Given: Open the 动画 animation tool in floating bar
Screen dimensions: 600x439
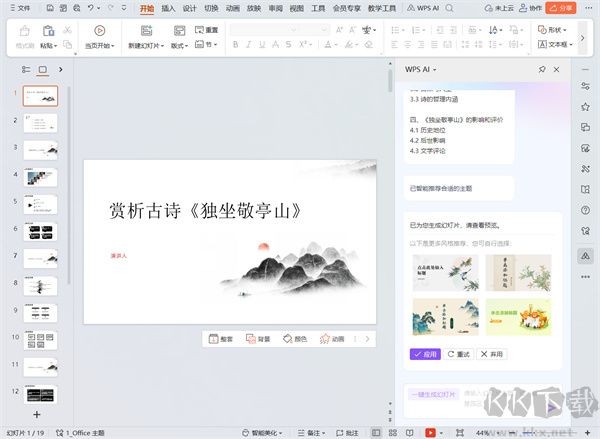Looking at the screenshot, I should click(x=332, y=339).
